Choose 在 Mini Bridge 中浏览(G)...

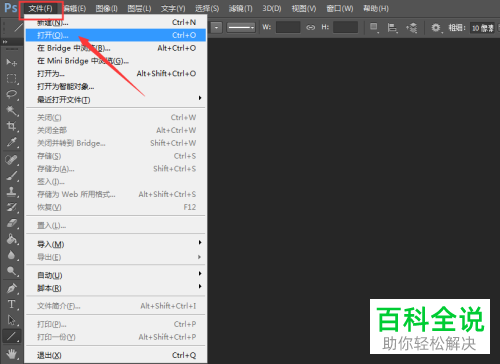pyautogui.click(x=116, y=61)
